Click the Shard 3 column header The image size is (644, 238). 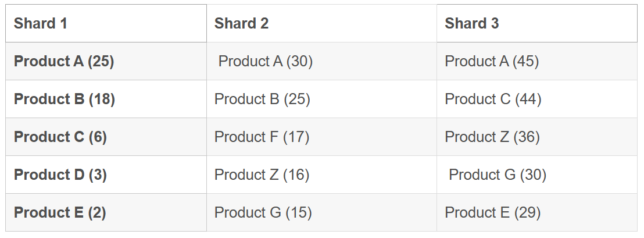point(537,23)
